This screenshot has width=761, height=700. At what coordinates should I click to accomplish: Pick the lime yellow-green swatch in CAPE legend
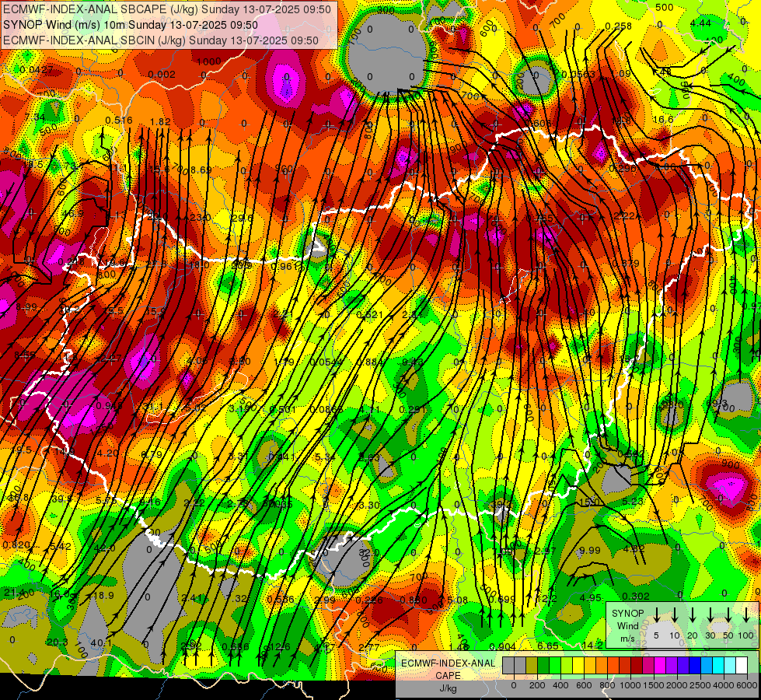click(x=567, y=665)
